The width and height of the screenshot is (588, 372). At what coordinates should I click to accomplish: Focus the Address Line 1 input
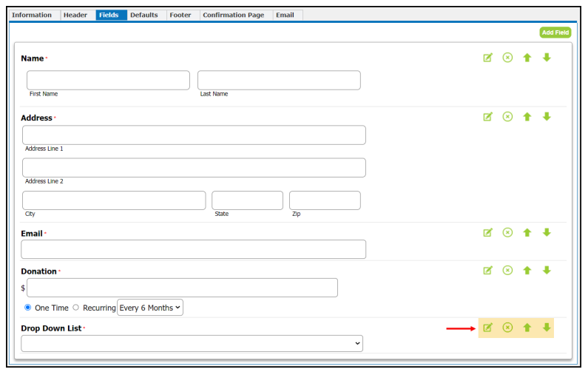click(194, 135)
